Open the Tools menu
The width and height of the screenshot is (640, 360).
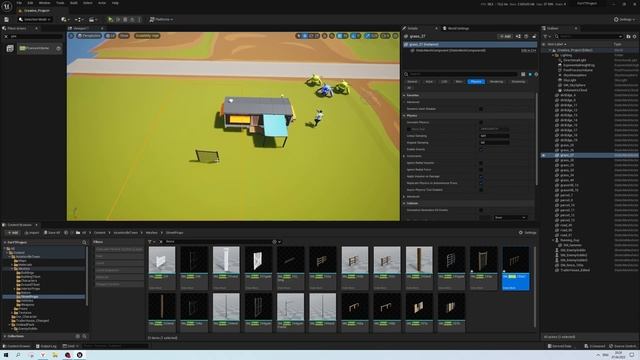pos(60,3)
